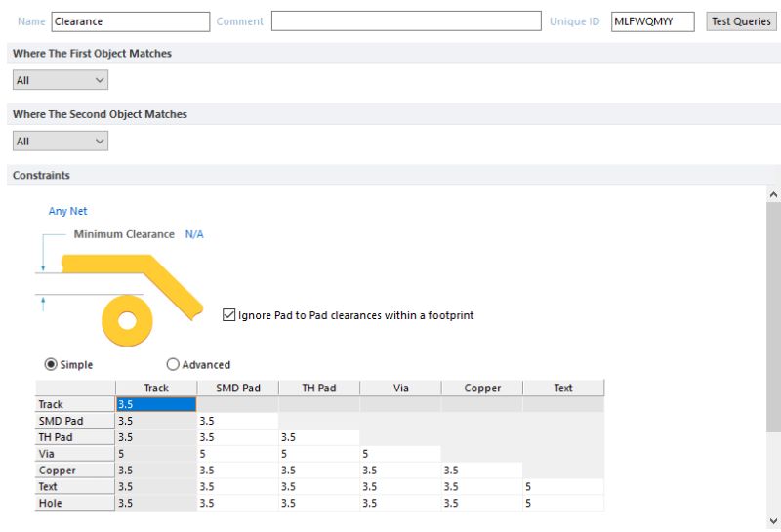
Task: Click the vertical scrollbar thumb
Action: pos(773,317)
